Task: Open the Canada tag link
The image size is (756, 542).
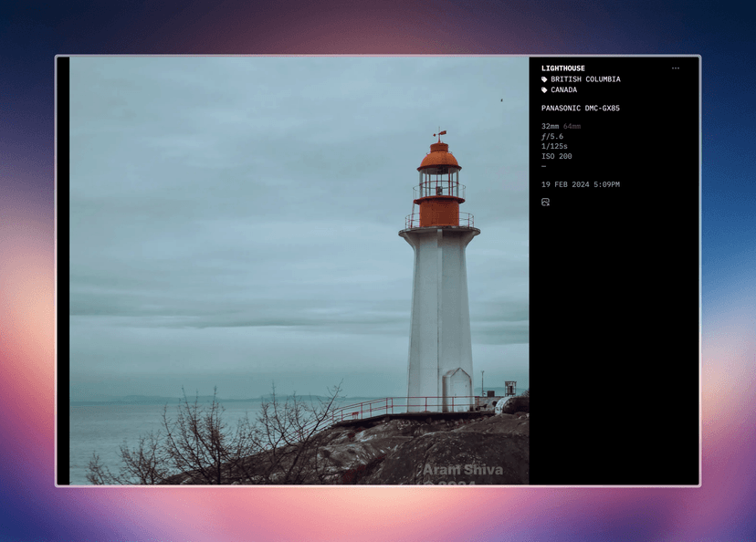Action: point(563,90)
